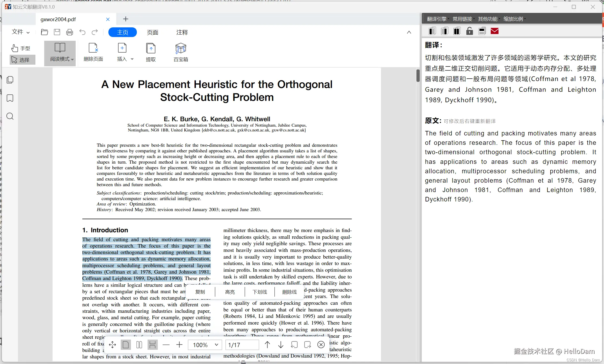
Task: Open the search magnifier in left sidebar
Action: point(10,116)
